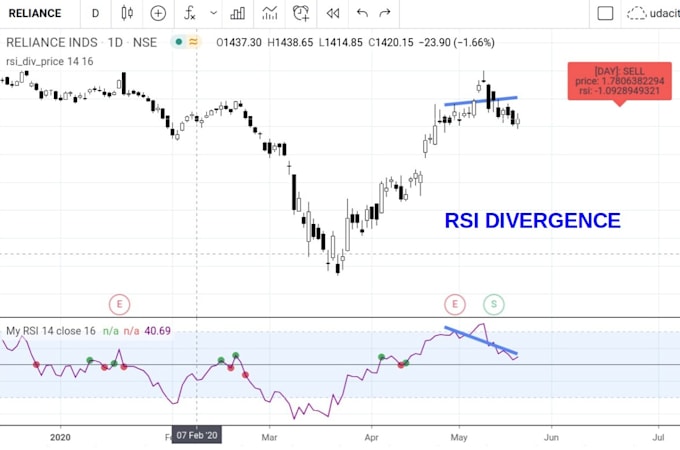This screenshot has width=680, height=450.
Task: Open the candlestick chart style picker
Action: (127, 13)
